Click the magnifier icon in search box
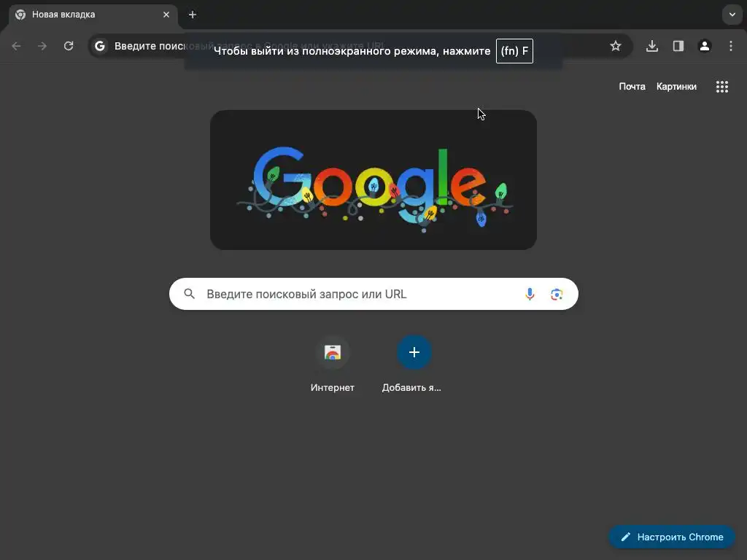Image resolution: width=747 pixels, height=560 pixels. (x=189, y=294)
